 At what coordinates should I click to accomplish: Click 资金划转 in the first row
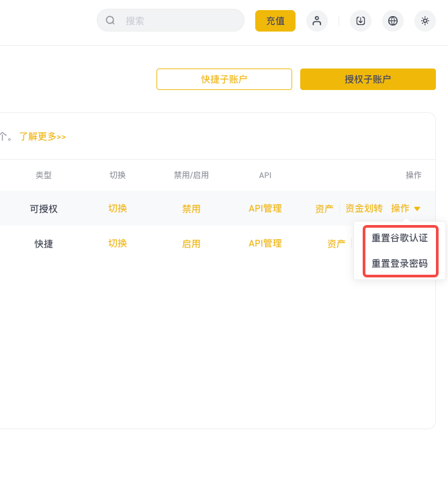364,208
